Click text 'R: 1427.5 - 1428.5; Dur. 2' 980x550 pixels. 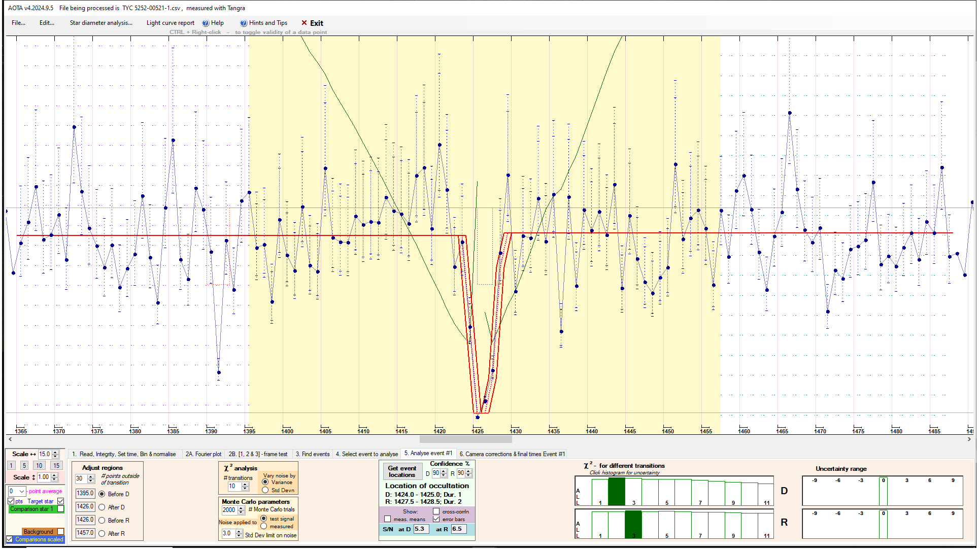pyautogui.click(x=423, y=502)
